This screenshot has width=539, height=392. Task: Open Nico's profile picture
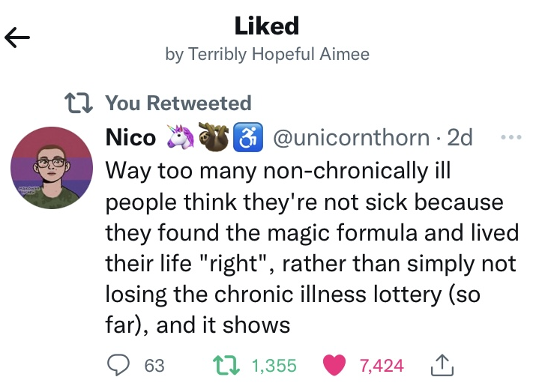tap(52, 168)
